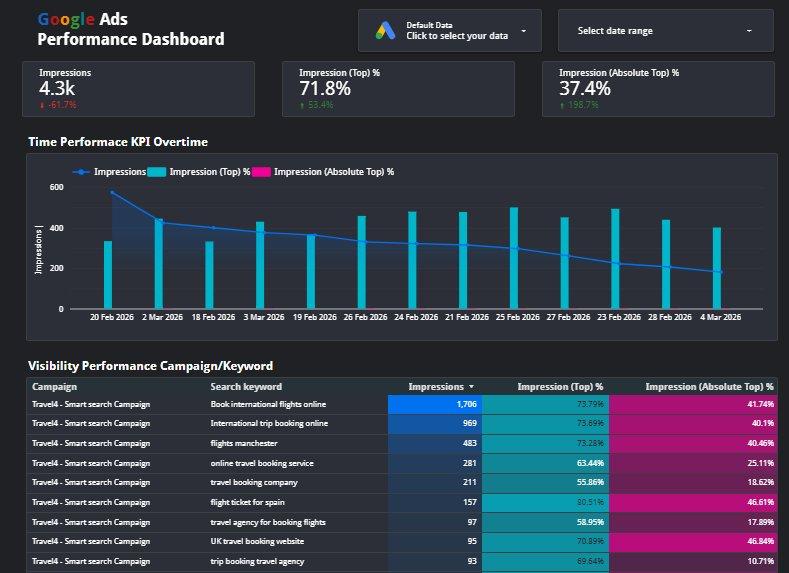Sort table by Search keyword column header

pyautogui.click(x=246, y=387)
